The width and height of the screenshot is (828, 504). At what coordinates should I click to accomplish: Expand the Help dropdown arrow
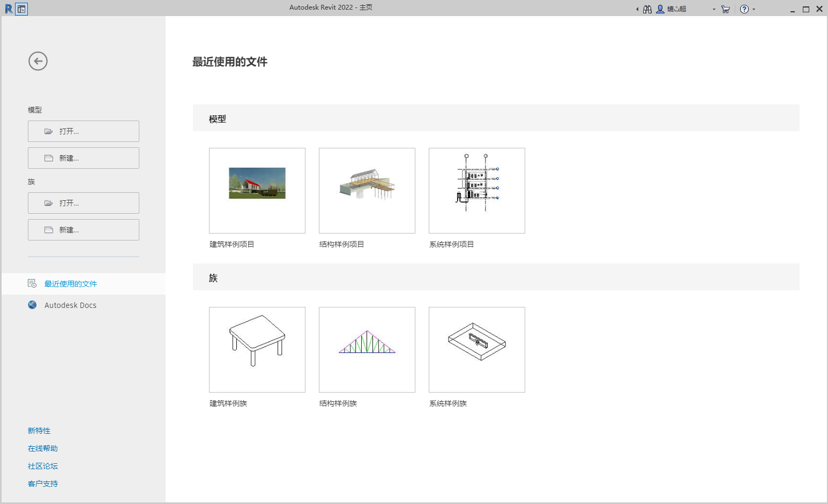754,9
